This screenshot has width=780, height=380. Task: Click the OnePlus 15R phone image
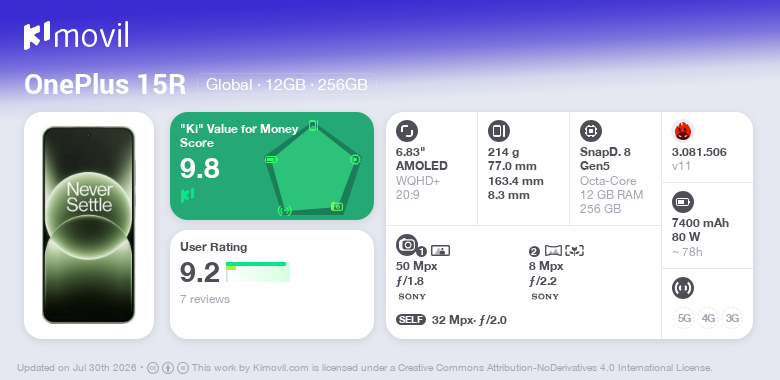[x=89, y=225]
